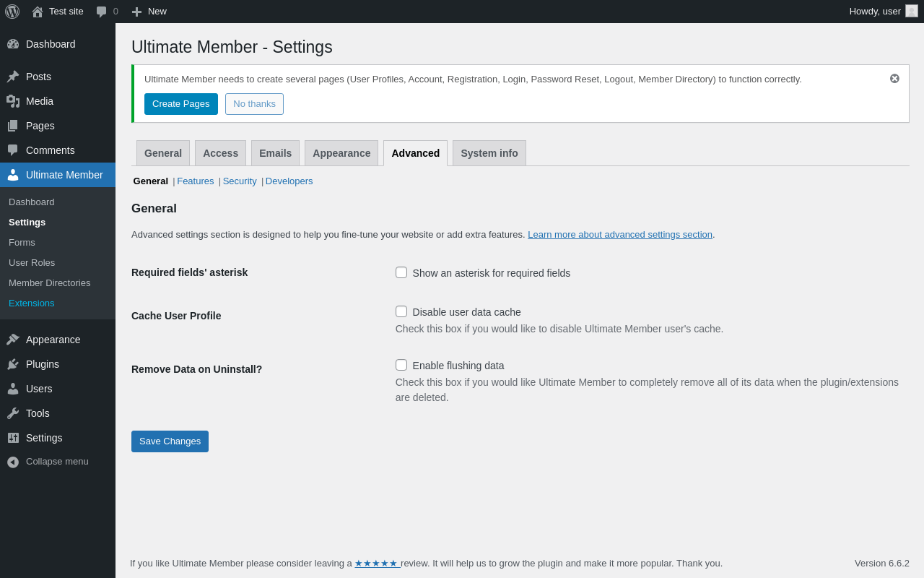The height and width of the screenshot is (578, 924).
Task: Open Posts via the pin icon
Action: tap(13, 77)
